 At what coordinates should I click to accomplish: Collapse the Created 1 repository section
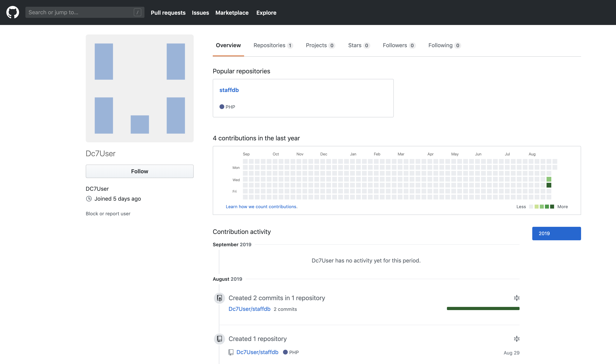[x=517, y=339]
